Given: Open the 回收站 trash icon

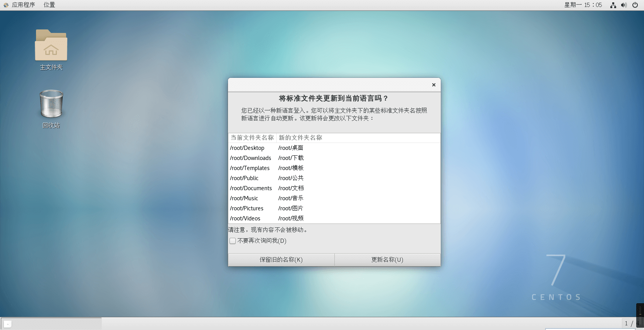Looking at the screenshot, I should (51, 104).
